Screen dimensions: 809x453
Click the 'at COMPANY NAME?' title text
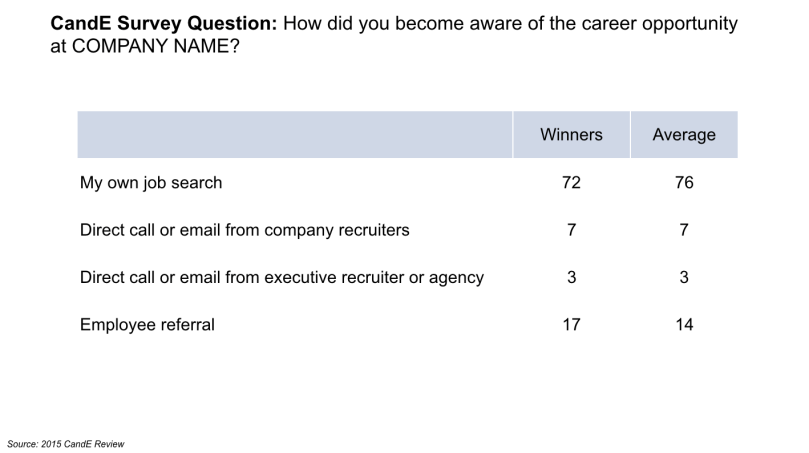pyautogui.click(x=145, y=46)
